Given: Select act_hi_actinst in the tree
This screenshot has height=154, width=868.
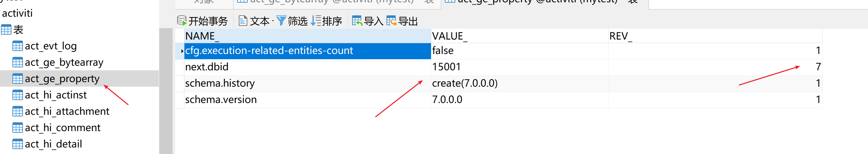Looking at the screenshot, I should [56, 95].
